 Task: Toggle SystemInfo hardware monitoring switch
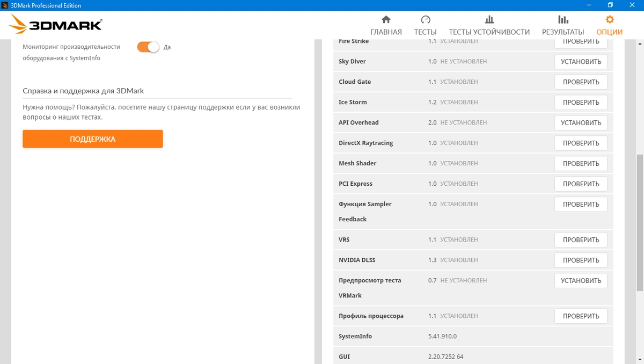148,47
